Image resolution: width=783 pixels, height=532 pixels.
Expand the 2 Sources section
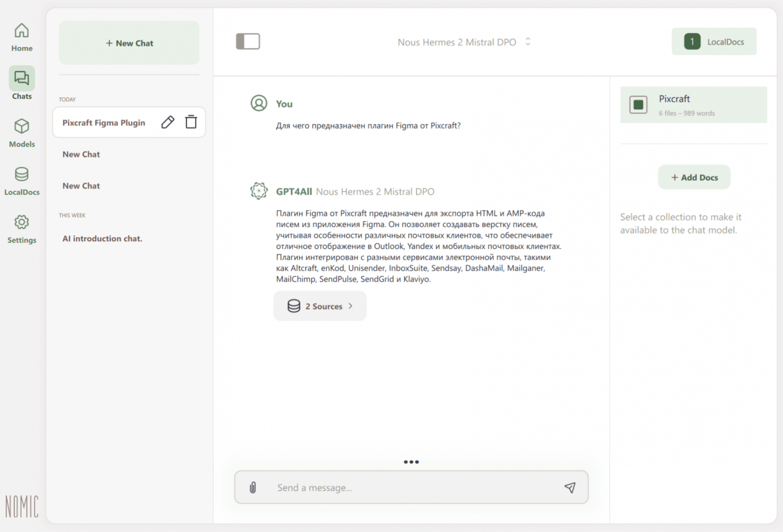point(320,306)
